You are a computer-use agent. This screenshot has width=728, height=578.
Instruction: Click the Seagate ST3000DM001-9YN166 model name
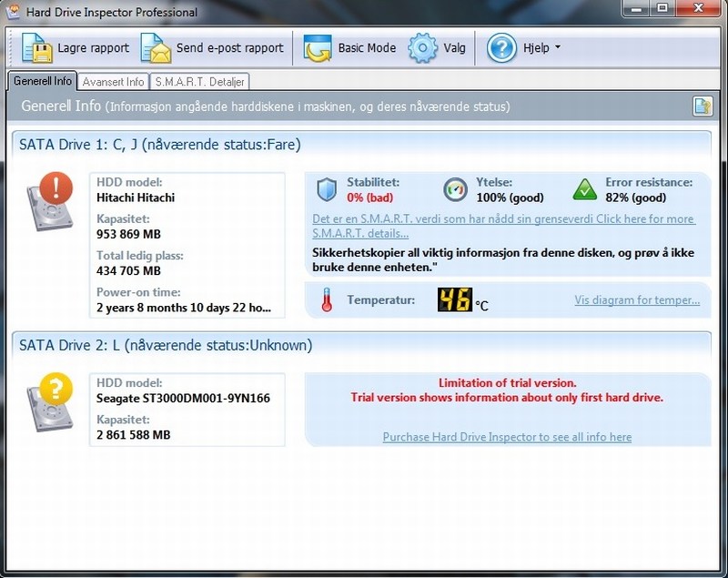coord(183,399)
